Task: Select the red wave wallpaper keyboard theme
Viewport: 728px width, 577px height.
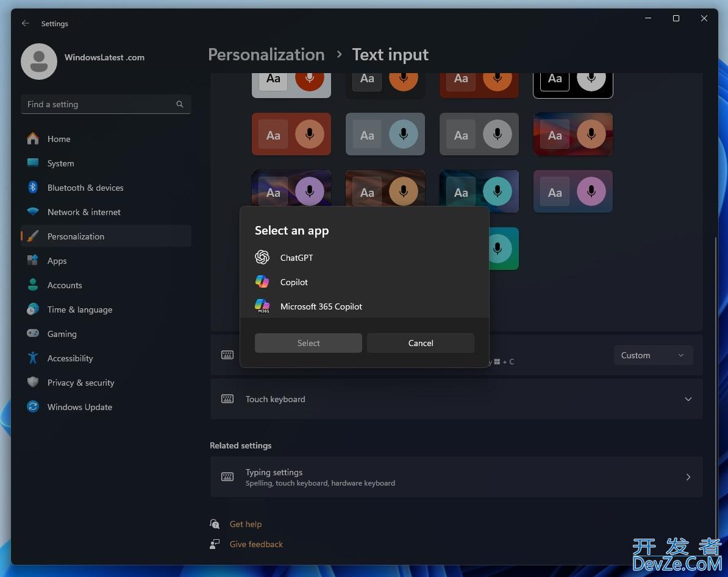Action: coord(573,134)
